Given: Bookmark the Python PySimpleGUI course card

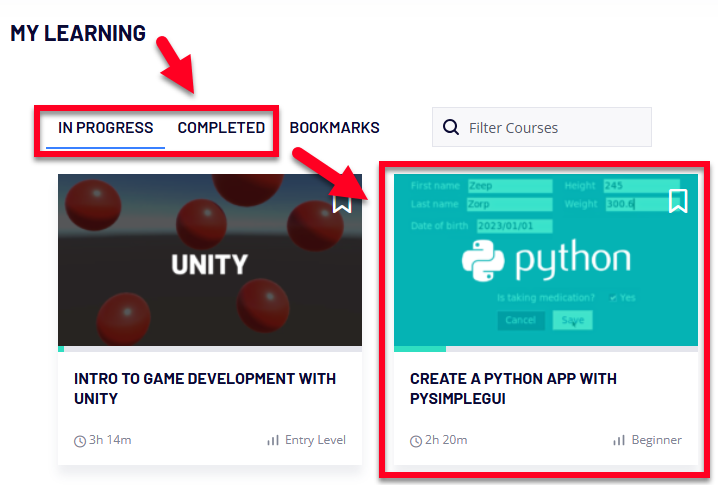Looking at the screenshot, I should pos(678,201).
